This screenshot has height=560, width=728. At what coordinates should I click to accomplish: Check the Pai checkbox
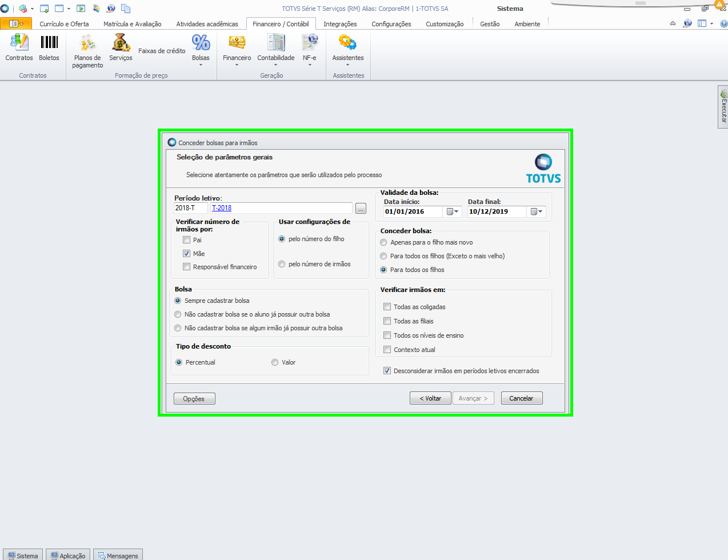click(186, 240)
